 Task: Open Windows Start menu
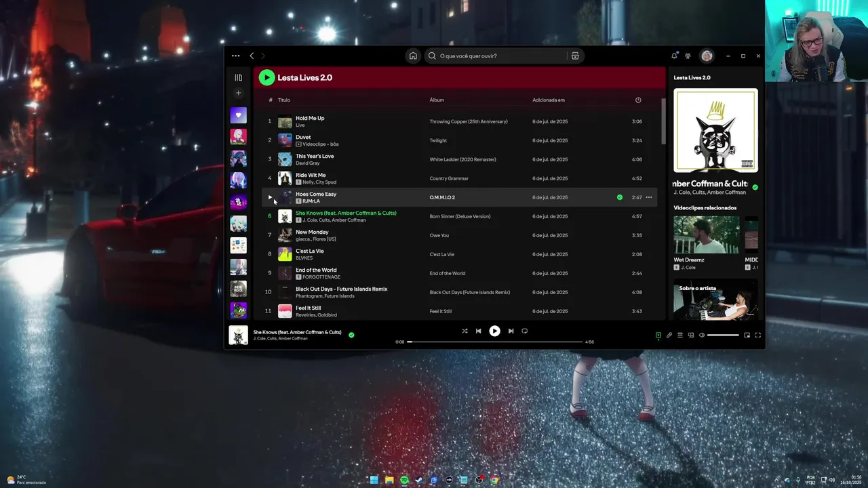(x=374, y=480)
